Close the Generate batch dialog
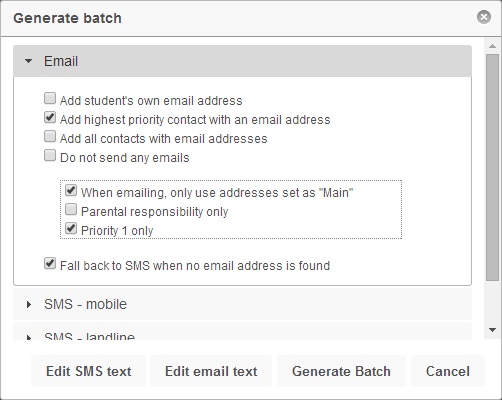502x400 pixels. point(484,17)
